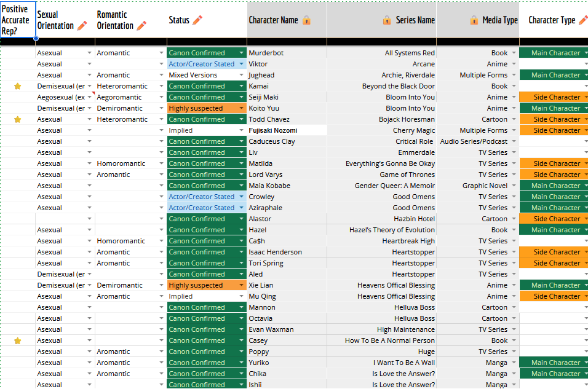Screen dimensions: 588x389
Task: Click the Canon Confirmed chip for Alastor
Action: pyautogui.click(x=197, y=219)
